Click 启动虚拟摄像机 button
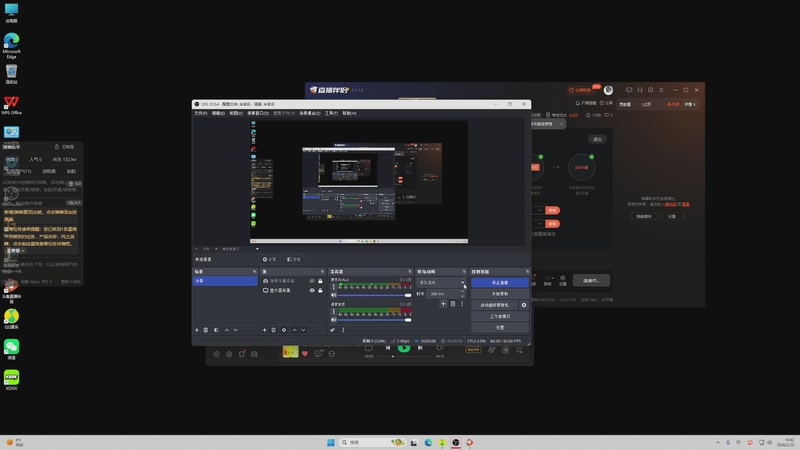The image size is (800, 450). [494, 305]
